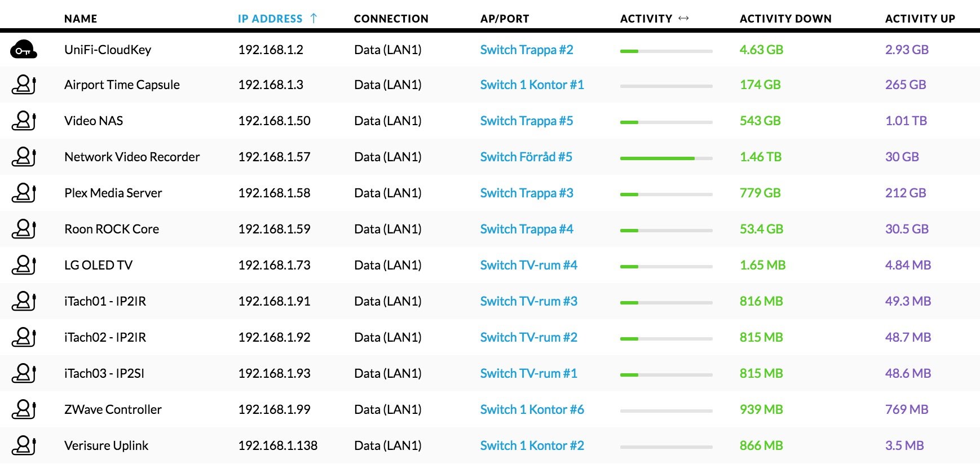Sort by the NAME column header

tap(81, 19)
